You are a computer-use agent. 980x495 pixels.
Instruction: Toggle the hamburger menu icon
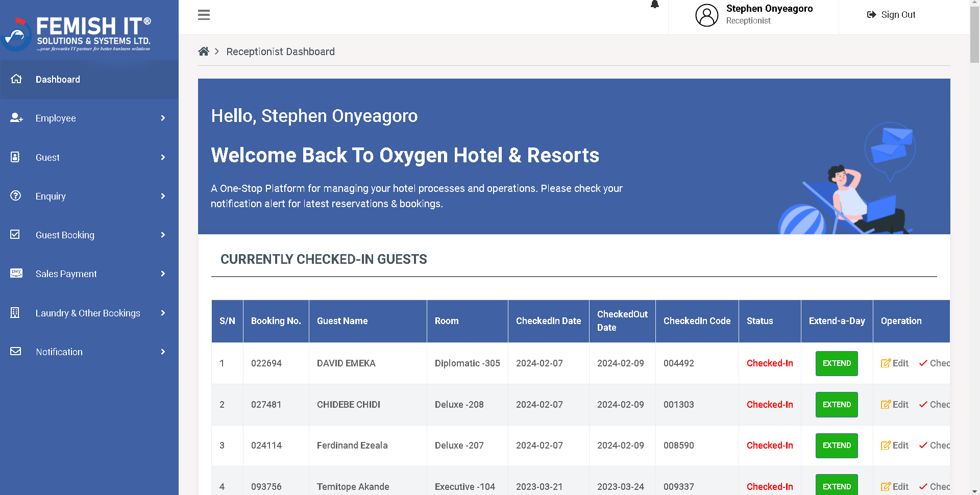(204, 15)
